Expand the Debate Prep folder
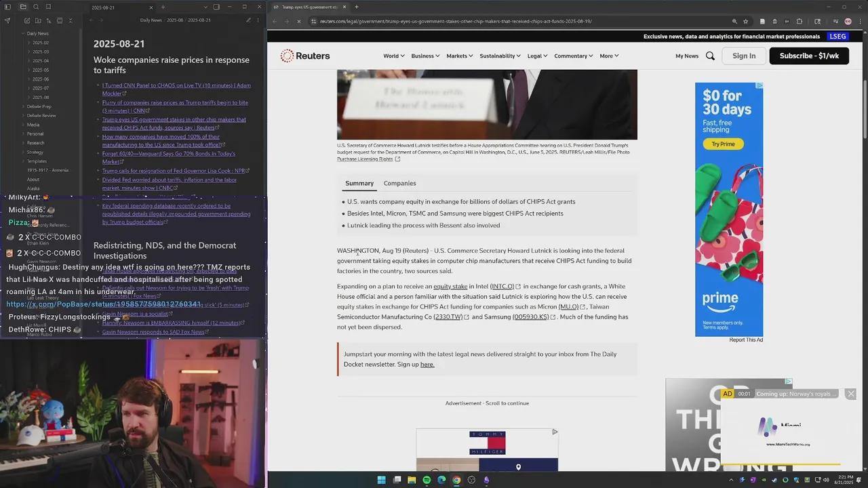868x488 pixels. point(39,106)
